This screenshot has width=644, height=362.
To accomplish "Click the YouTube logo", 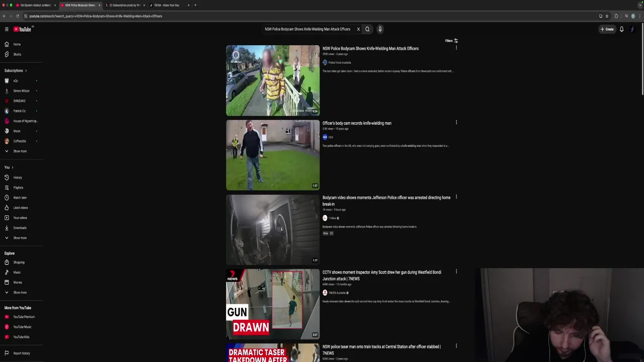I will pyautogui.click(x=22, y=29).
